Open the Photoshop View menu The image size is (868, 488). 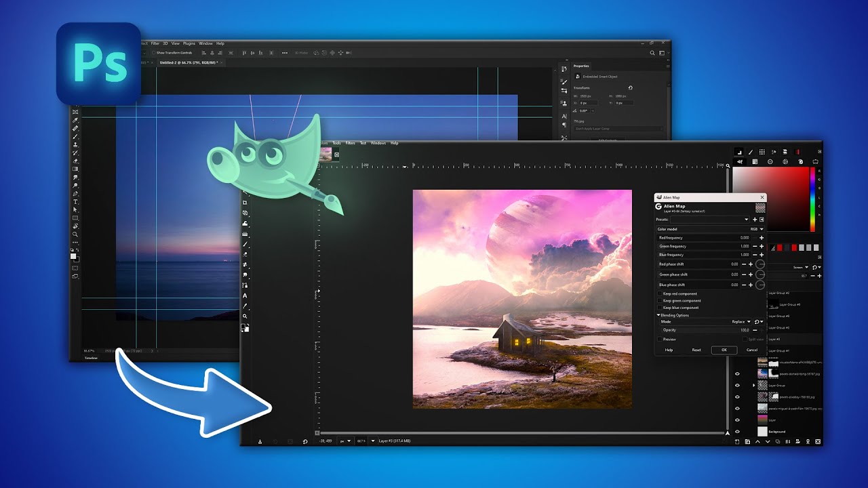(176, 43)
